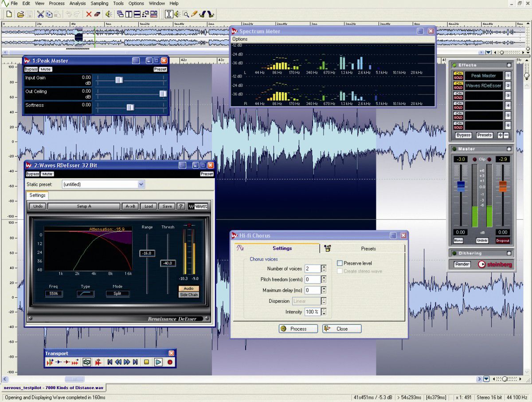
Task: Click the Freq field showing 5506
Action: point(54,293)
